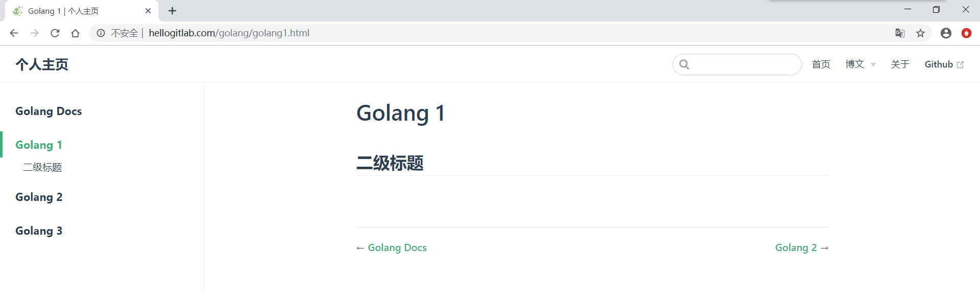Select Golang 3 in the sidebar
Image resolution: width=980 pixels, height=294 pixels.
39,231
